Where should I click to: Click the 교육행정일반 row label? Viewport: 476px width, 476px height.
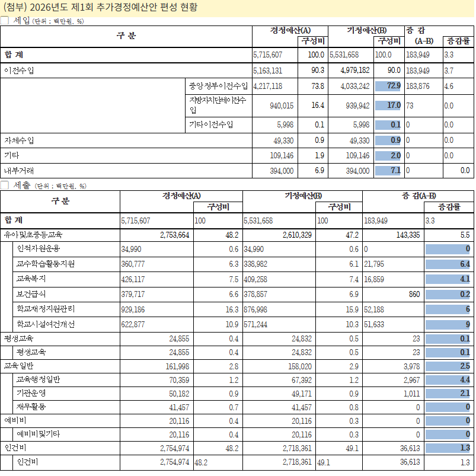(x=42, y=379)
